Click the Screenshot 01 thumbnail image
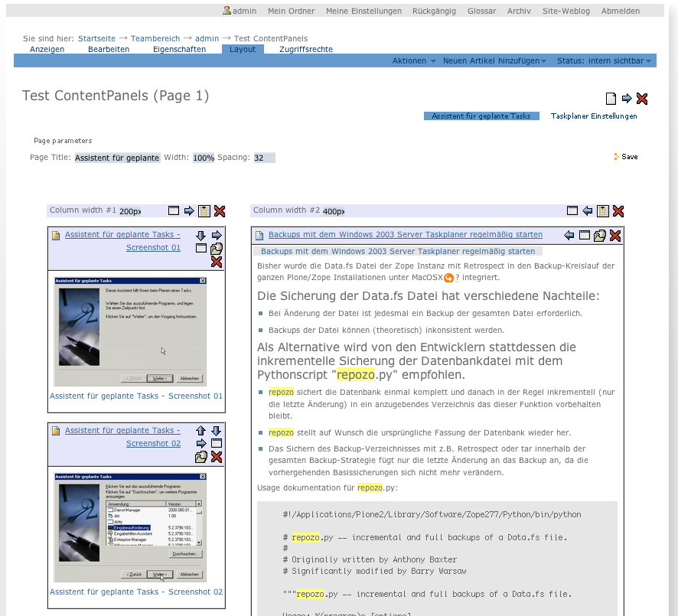Screen dimensions: 678x616 tap(130, 330)
